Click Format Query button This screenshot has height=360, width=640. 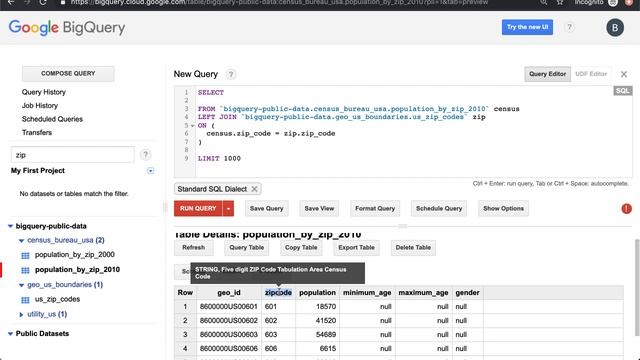(x=375, y=209)
